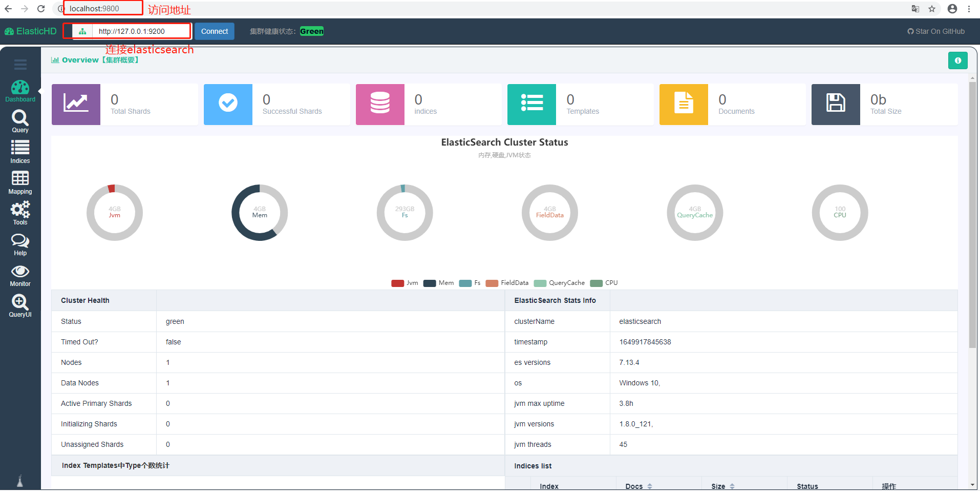This screenshot has height=493, width=980.
Task: Click Active Primary Shards row label
Action: tap(96, 403)
